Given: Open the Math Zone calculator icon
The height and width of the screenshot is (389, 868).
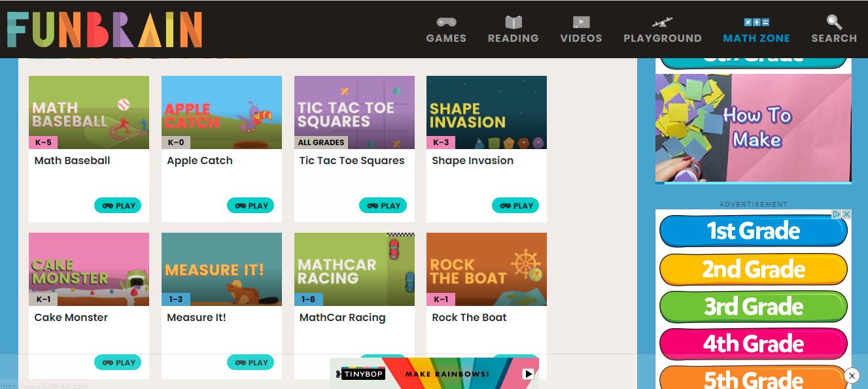Looking at the screenshot, I should pos(756,21).
